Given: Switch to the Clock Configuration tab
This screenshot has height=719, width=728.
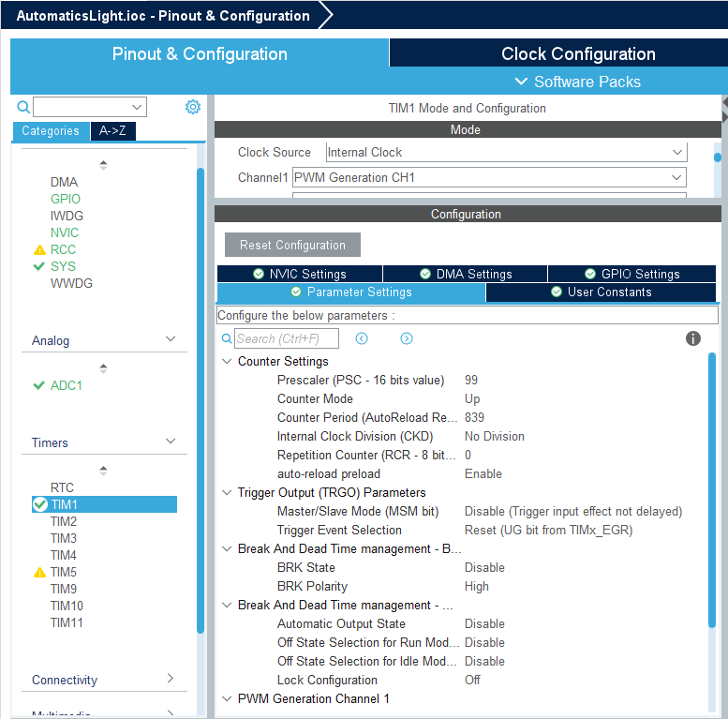Looking at the screenshot, I should 578,53.
